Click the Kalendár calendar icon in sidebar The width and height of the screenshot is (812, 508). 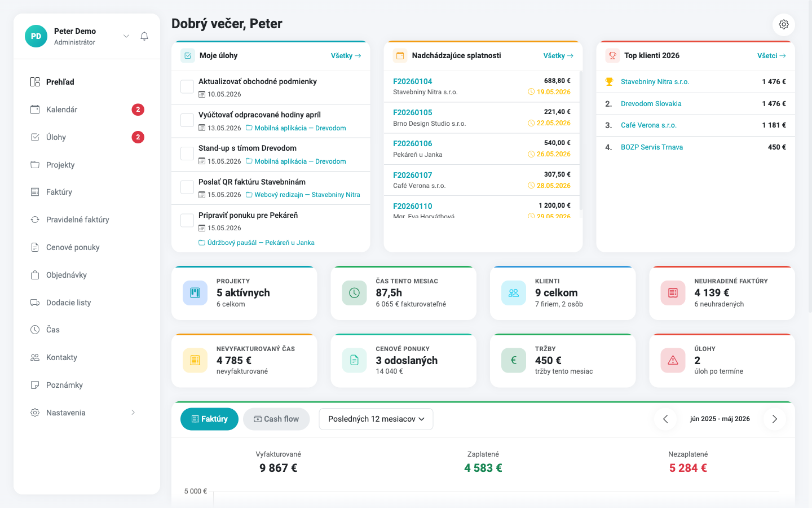(35, 110)
